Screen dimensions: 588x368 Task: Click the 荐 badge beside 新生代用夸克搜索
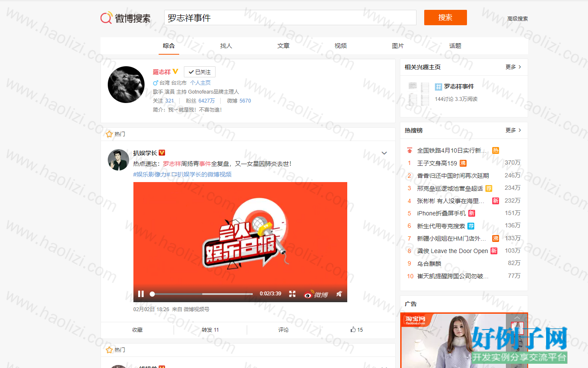(471, 226)
